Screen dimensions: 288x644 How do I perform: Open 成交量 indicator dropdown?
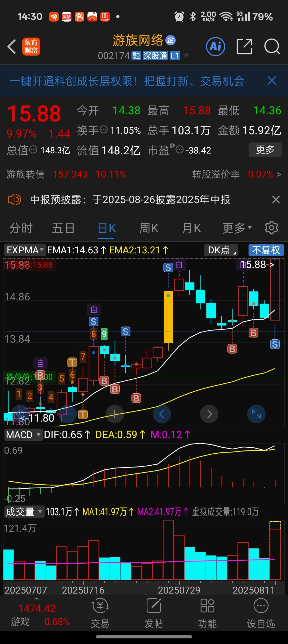coord(24,512)
